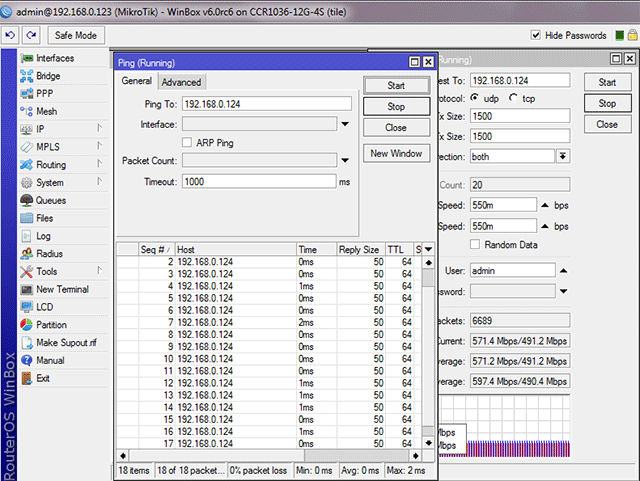Open the Log sidebar icon
The image size is (640, 481).
click(27, 236)
